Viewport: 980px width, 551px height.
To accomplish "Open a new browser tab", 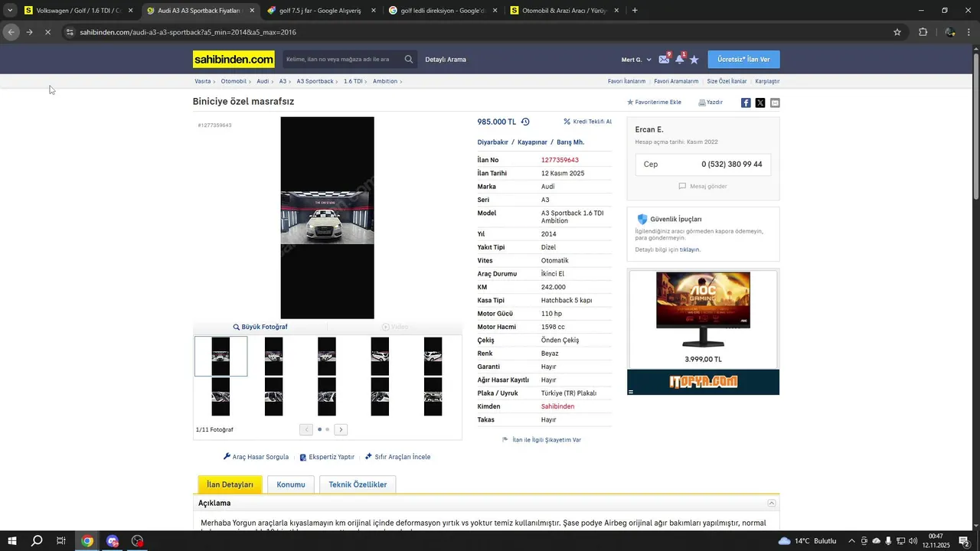I will click(x=635, y=11).
